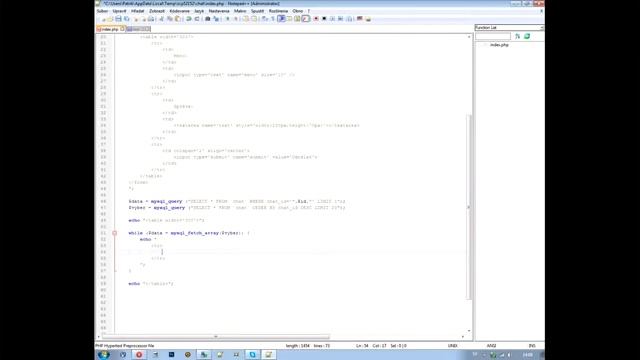This screenshot has width=640, height=360.
Task: Click the Replace toolbar icon
Action: pyautogui.click(x=216, y=19)
